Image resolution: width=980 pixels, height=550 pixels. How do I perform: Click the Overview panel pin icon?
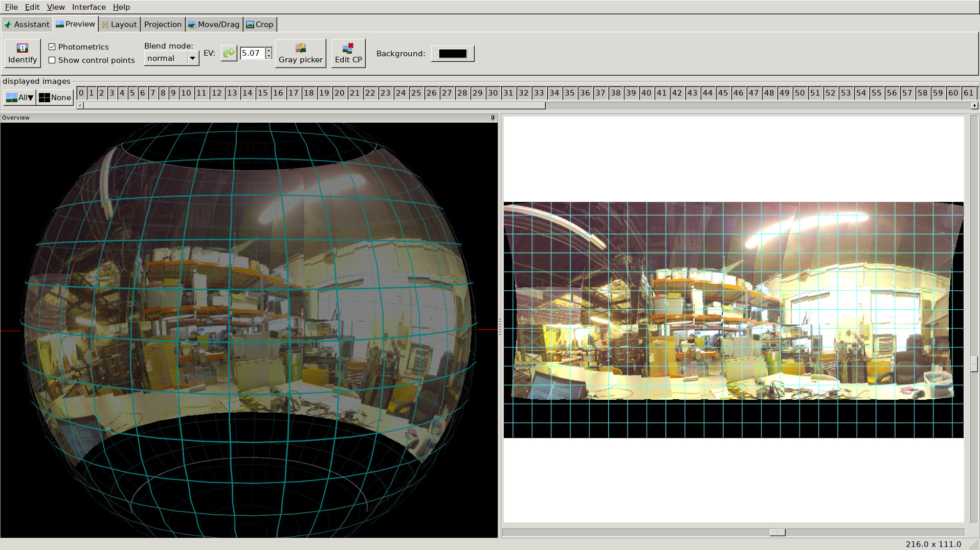(x=493, y=118)
